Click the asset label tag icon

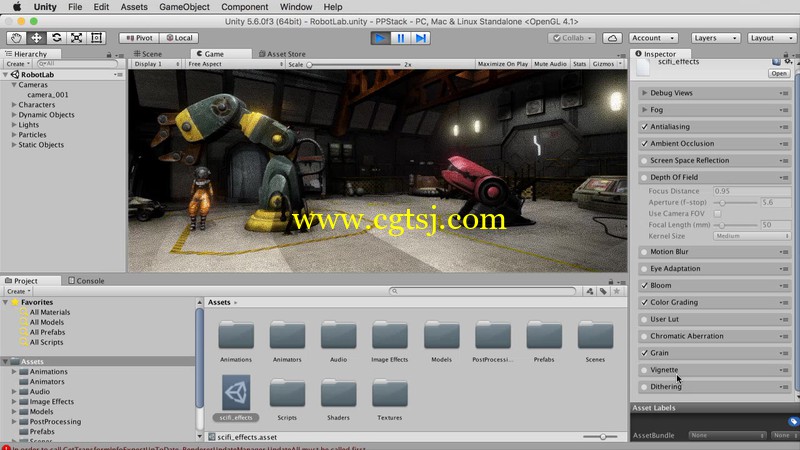coord(792,421)
